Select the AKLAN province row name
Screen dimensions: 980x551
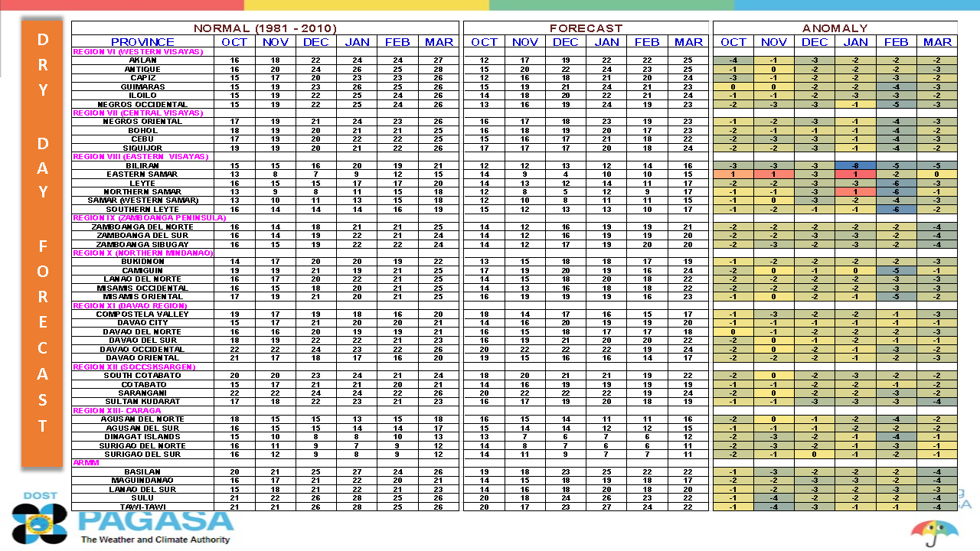coord(142,60)
